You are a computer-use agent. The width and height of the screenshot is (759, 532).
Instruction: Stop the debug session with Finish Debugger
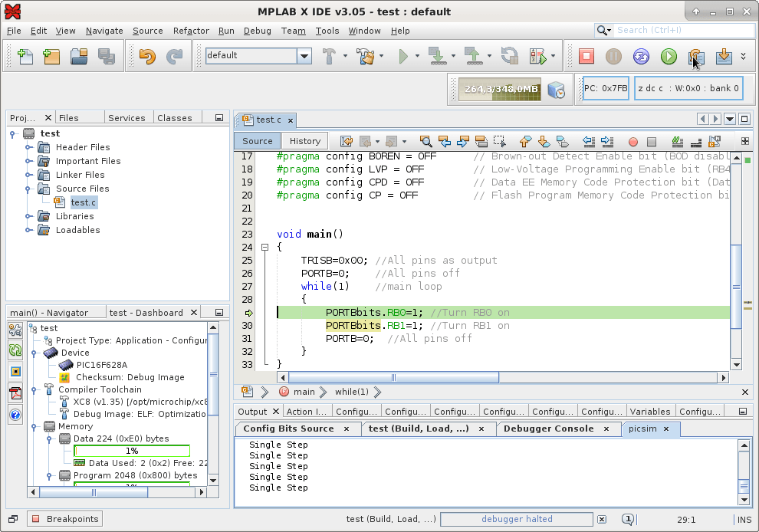[586, 56]
